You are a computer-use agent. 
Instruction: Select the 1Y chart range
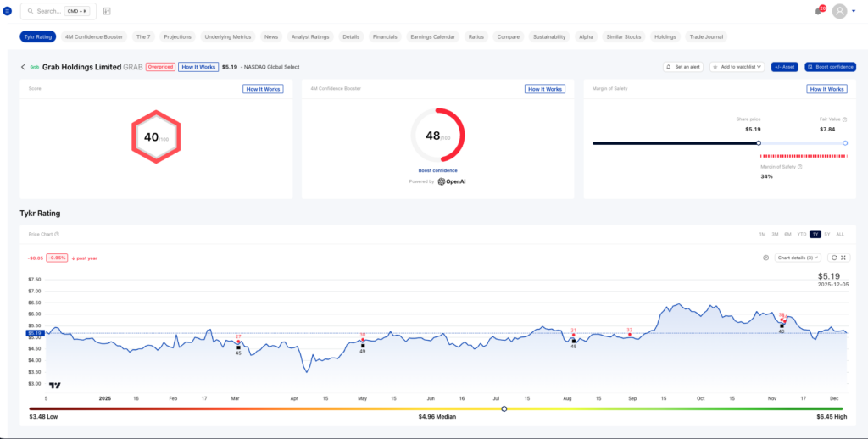(x=815, y=234)
